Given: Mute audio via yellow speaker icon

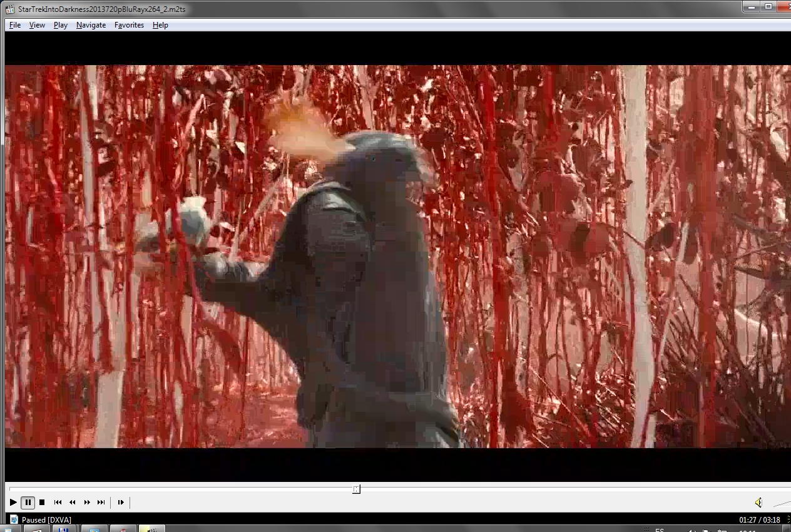Looking at the screenshot, I should pos(758,502).
